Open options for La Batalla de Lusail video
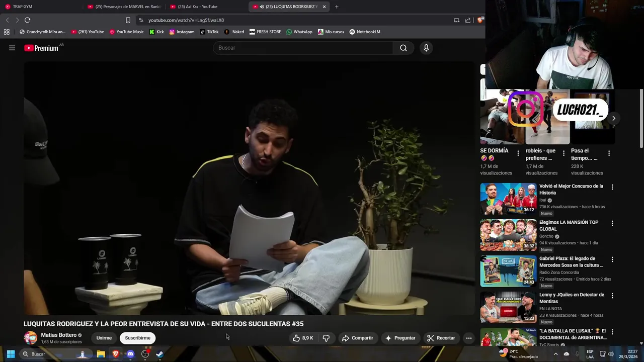The width and height of the screenshot is (644, 362). coord(612,332)
